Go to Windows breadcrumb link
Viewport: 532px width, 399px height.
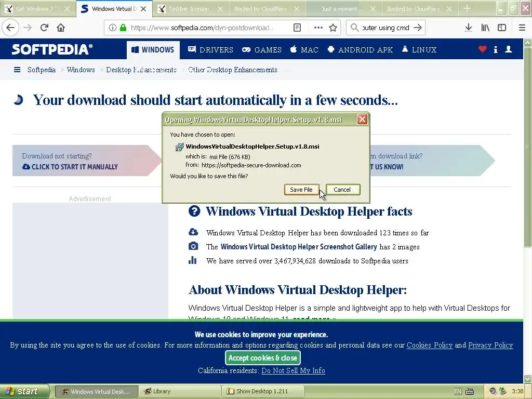click(x=81, y=70)
